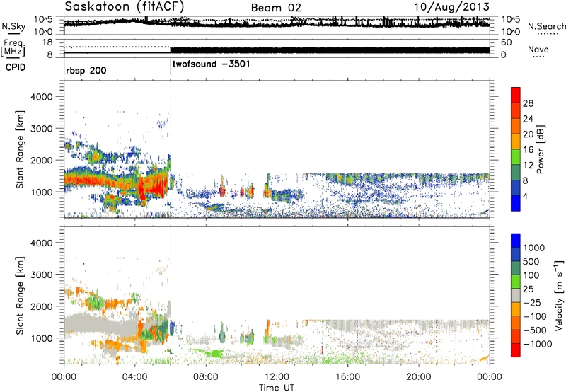This screenshot has width=566, height=392.
Task: Click the 'Nave' legend label
Action: [538, 49]
